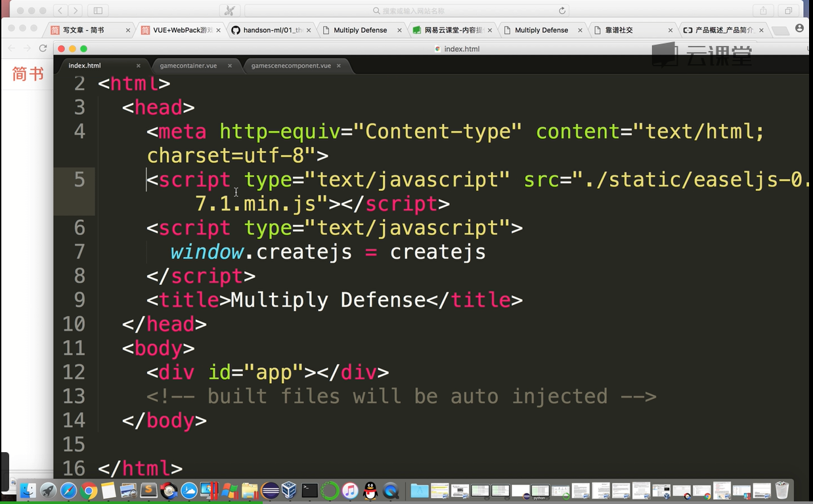
Task: Click Chrome profile avatar icon
Action: [x=799, y=29]
